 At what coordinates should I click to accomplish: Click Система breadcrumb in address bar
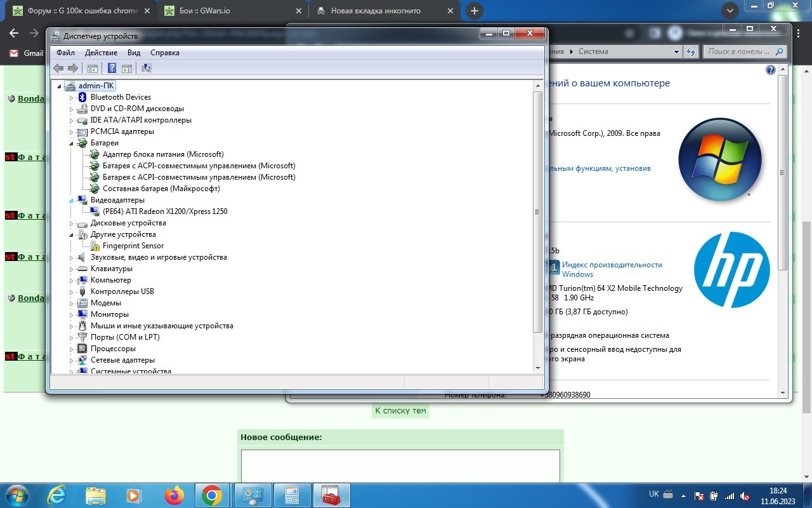593,51
